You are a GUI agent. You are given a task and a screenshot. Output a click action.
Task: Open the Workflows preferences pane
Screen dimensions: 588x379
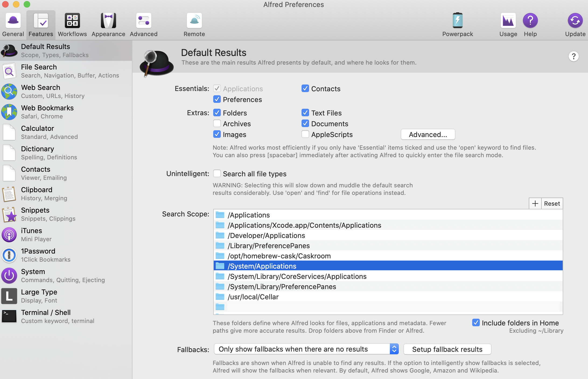click(72, 25)
